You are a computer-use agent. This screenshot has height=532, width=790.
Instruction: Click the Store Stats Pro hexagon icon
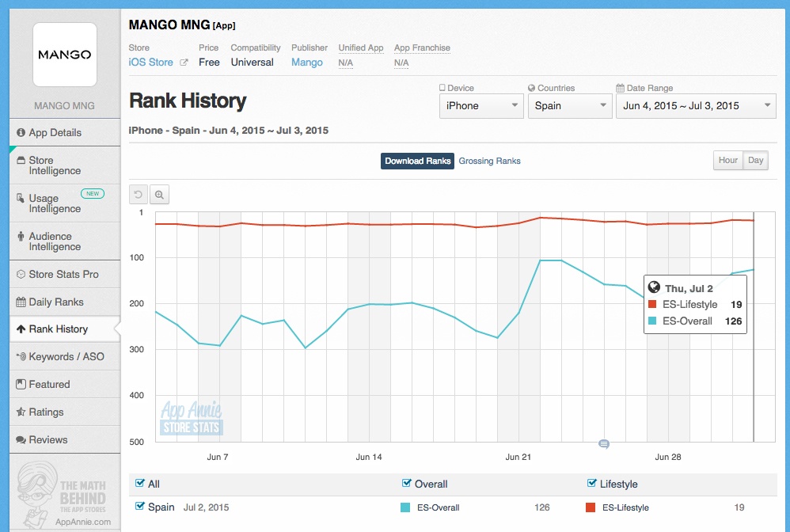coord(21,274)
